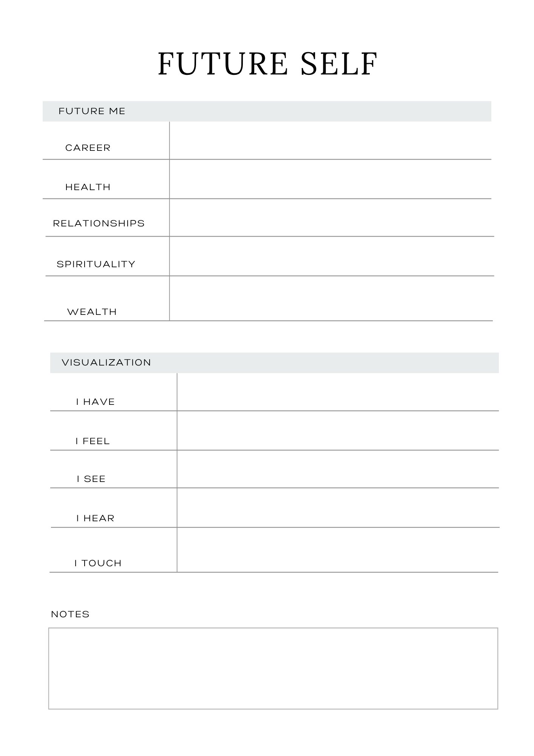The width and height of the screenshot is (534, 756).
Task: Click the Spirituality answer field
Action: (x=332, y=256)
